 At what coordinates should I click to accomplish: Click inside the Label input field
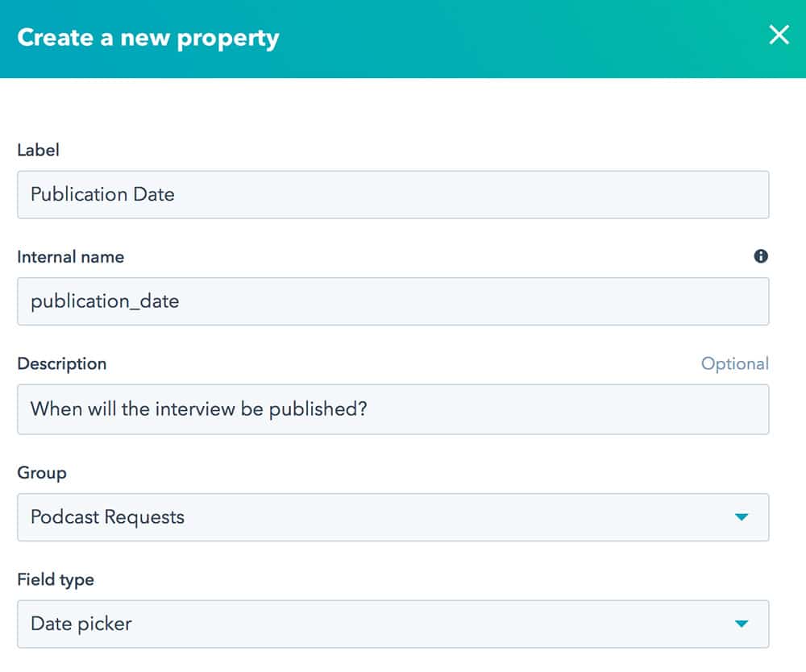tap(322, 194)
